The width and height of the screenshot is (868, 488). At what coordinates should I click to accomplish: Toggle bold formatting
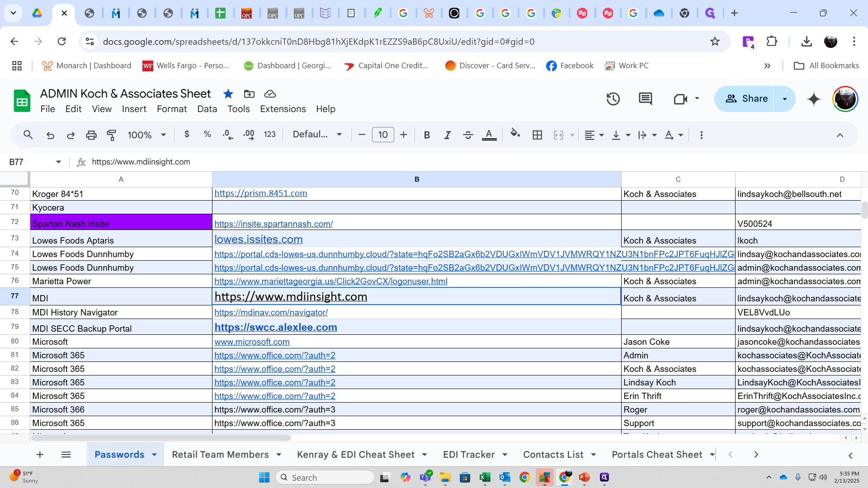tap(427, 135)
